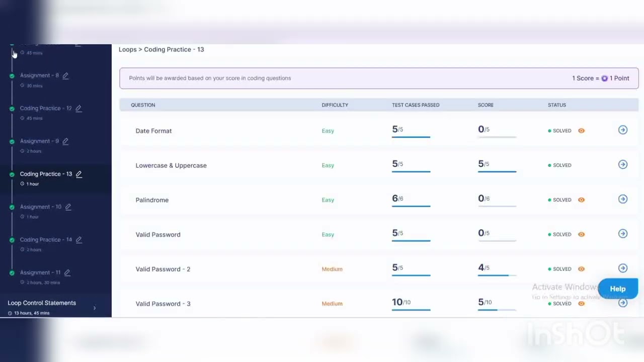Click green check icon for Assignment - 9

[12, 142]
